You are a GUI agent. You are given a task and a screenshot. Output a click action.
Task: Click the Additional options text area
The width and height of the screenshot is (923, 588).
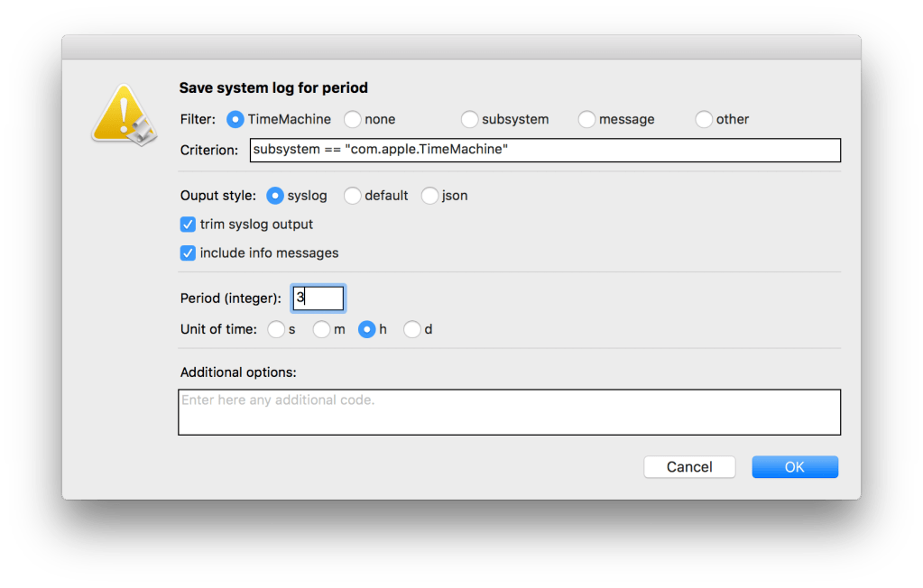click(509, 412)
